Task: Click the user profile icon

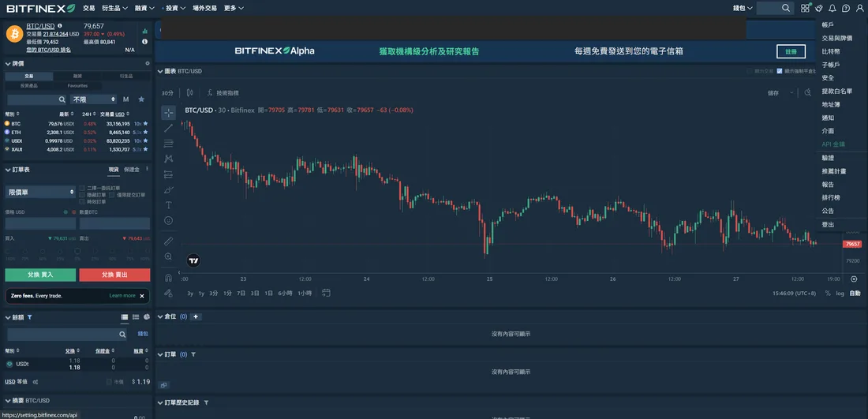Action: coord(859,9)
